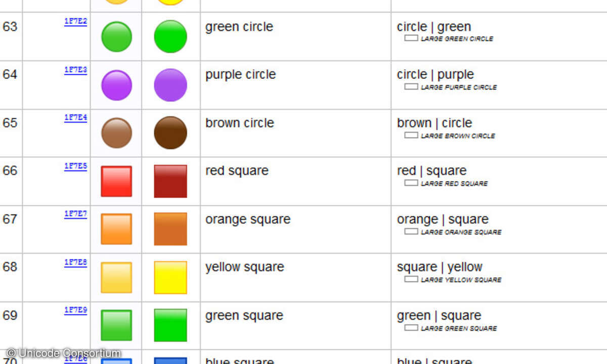Click the light brown circle emoji image
This screenshot has width=607, height=364.
(116, 133)
